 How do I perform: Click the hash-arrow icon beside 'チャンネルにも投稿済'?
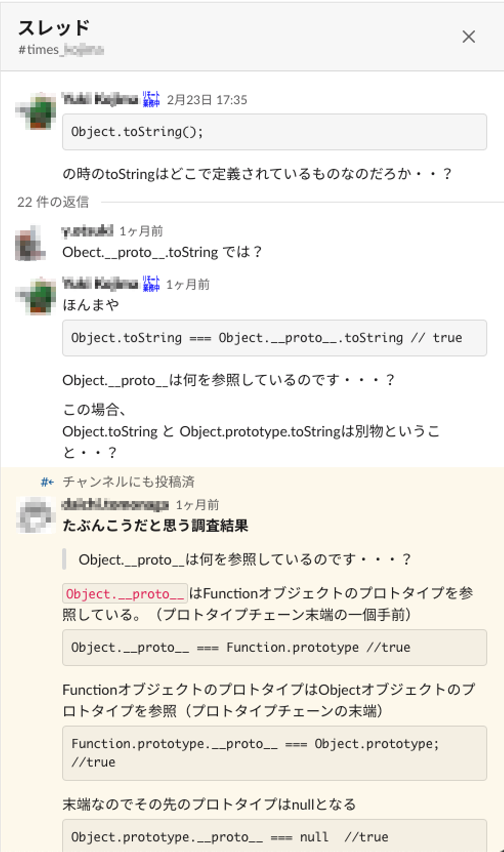(x=47, y=482)
